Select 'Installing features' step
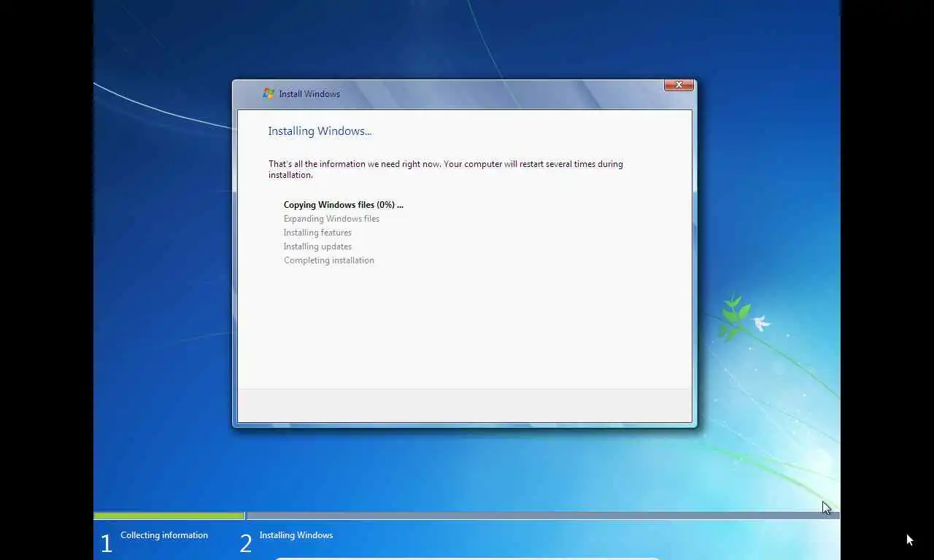Screen dimensions: 934x560 pyautogui.click(x=317, y=233)
